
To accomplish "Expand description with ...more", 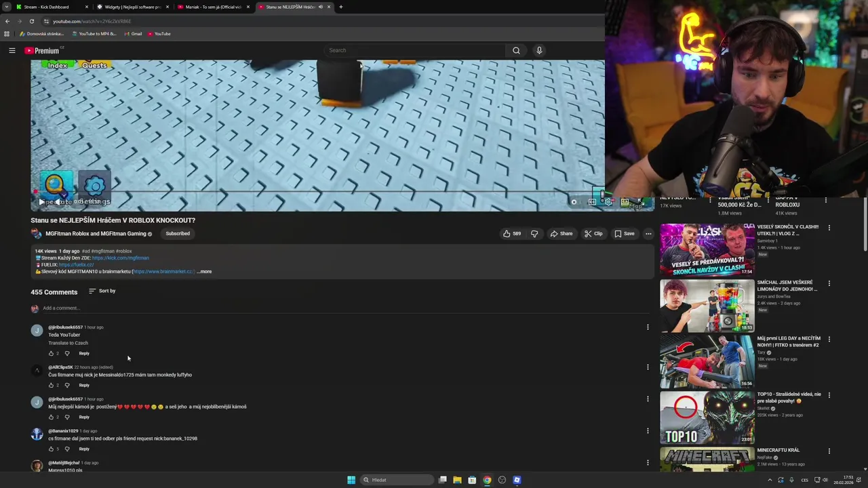I will point(204,272).
